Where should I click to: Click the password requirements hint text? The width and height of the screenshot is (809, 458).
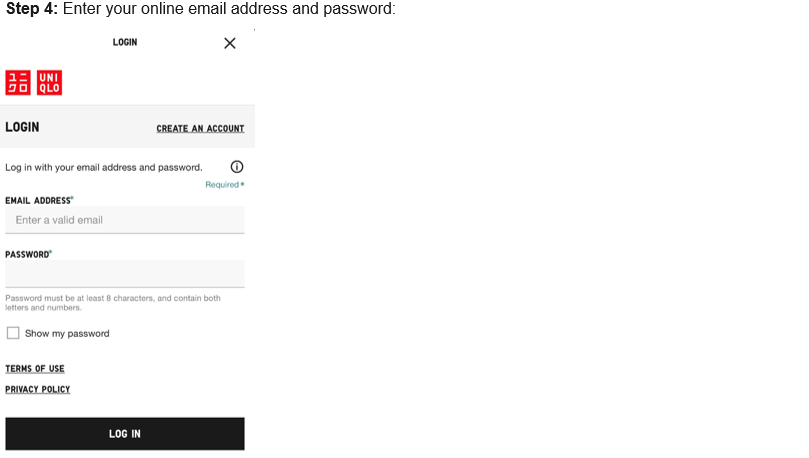pyautogui.click(x=113, y=302)
